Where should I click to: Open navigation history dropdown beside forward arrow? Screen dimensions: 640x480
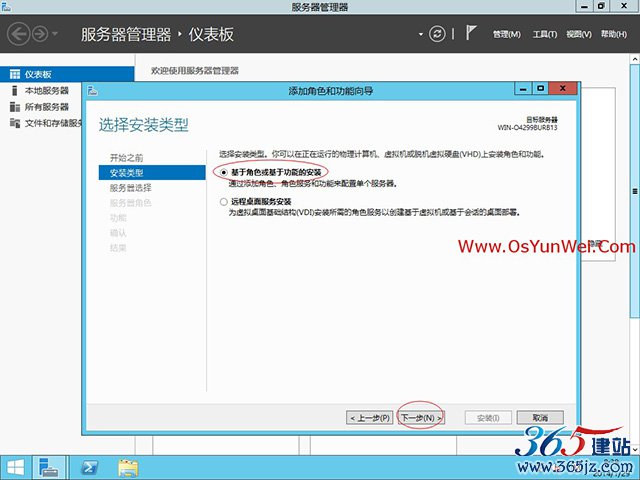tap(55, 34)
